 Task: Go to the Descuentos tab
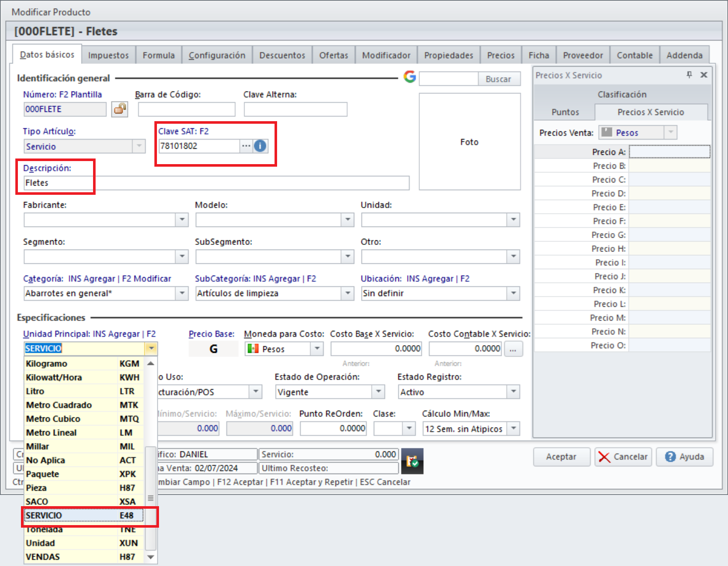tap(282, 55)
